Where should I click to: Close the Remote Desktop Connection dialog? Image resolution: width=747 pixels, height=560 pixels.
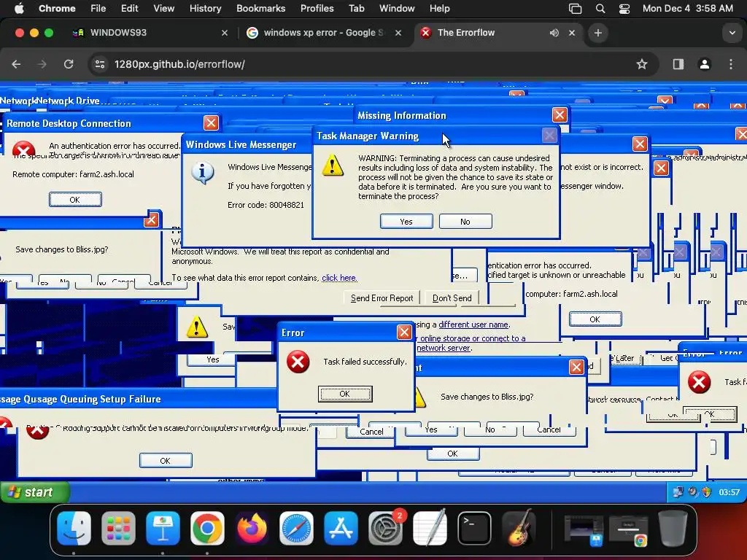211,122
